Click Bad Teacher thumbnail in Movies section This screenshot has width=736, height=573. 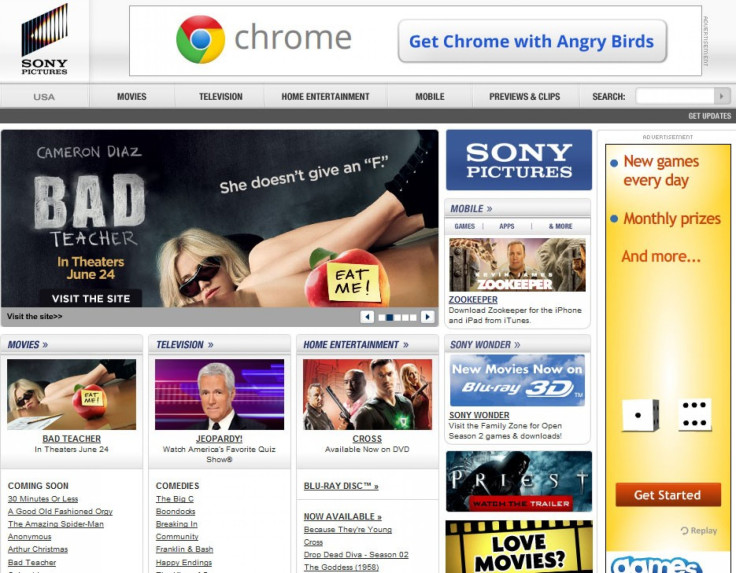[x=71, y=395]
